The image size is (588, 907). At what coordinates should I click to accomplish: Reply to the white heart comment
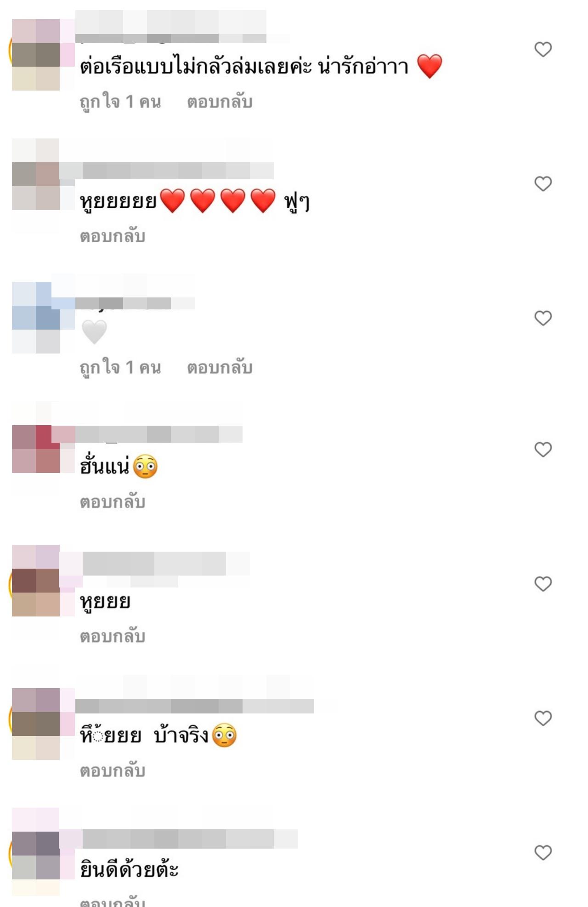(x=220, y=367)
